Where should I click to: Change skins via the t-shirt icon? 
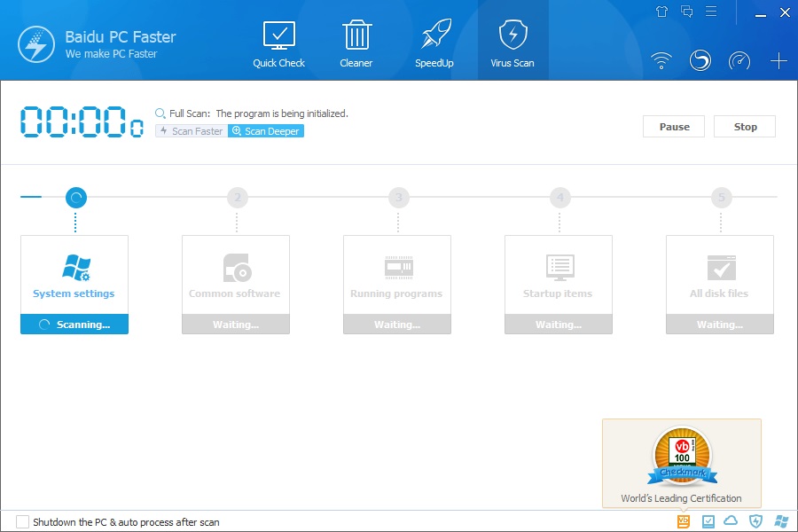pyautogui.click(x=661, y=12)
